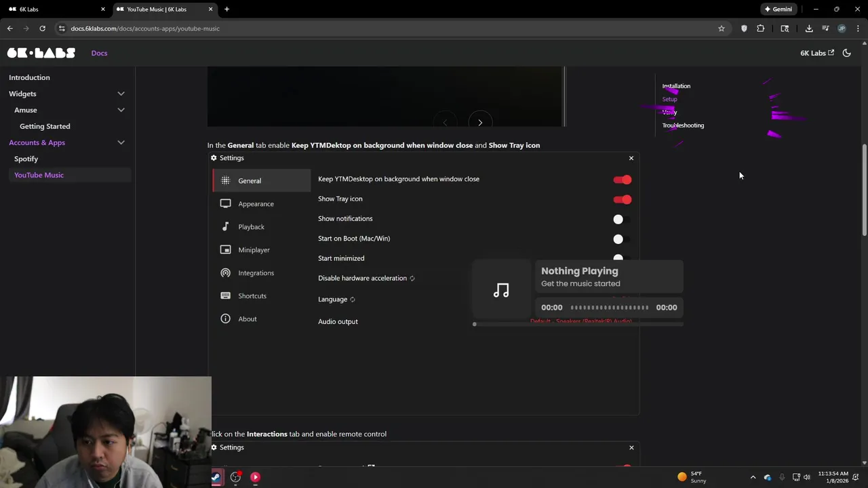This screenshot has height=488, width=868.
Task: Open OBS Studio from the taskbar
Action: click(235, 477)
